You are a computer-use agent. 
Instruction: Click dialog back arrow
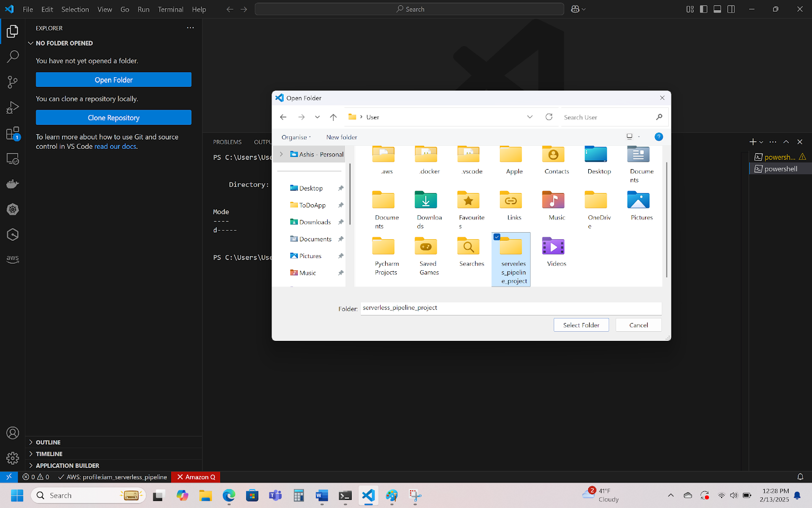pos(283,117)
